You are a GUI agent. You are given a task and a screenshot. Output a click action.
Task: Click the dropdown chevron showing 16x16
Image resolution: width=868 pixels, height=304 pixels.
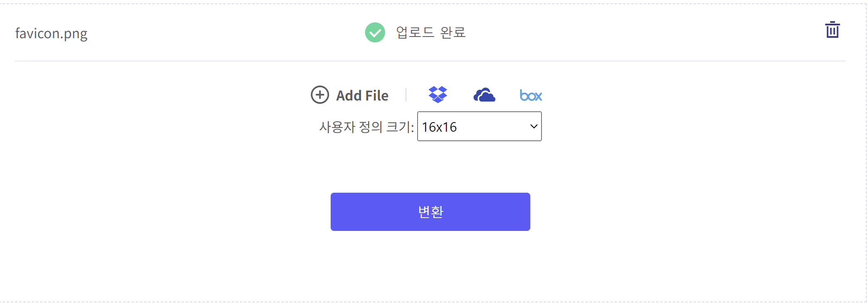coord(534,127)
